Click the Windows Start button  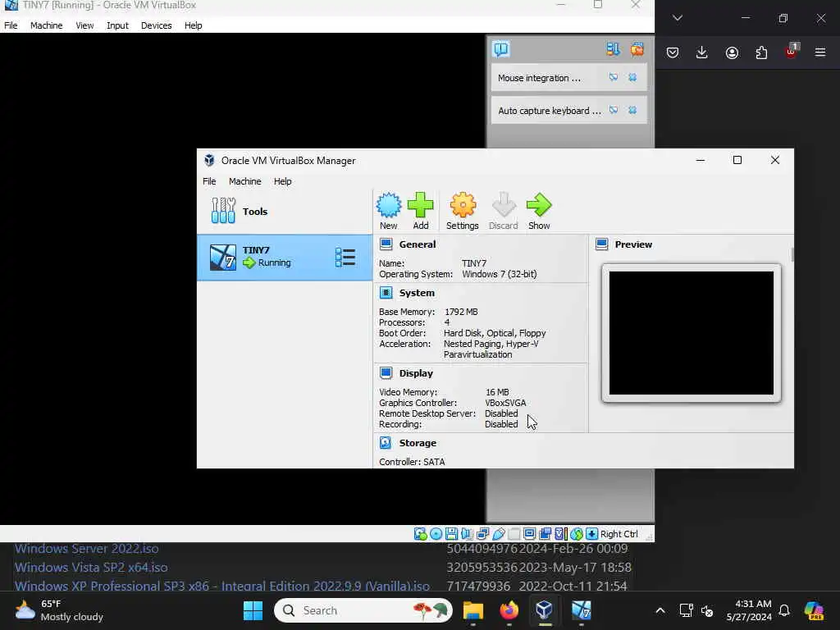click(253, 610)
